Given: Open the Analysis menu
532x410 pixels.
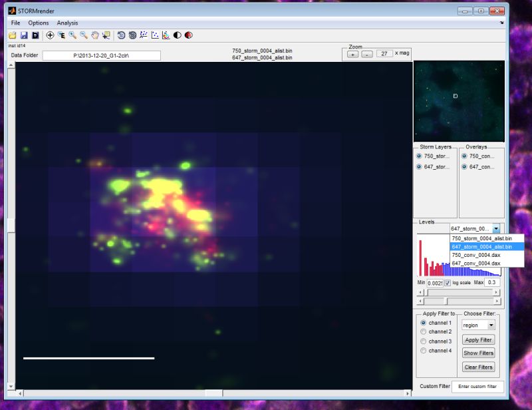Looking at the screenshot, I should (66, 23).
